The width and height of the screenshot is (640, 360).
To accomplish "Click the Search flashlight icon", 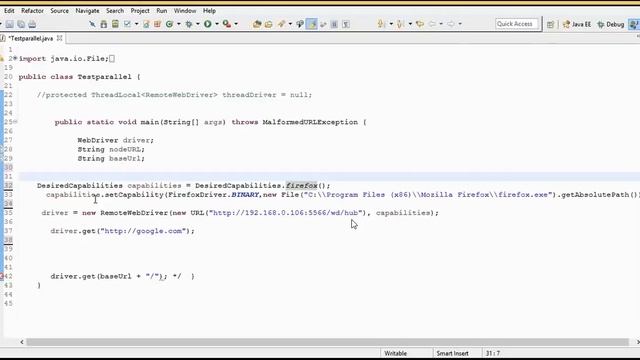I will (x=282, y=24).
